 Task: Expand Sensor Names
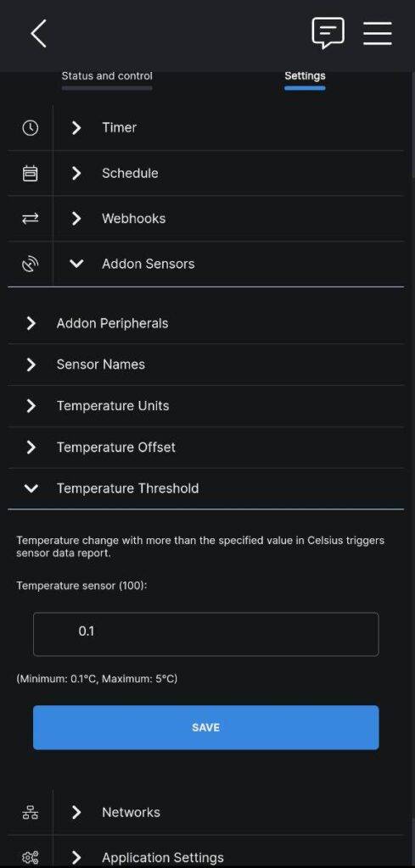(206, 364)
